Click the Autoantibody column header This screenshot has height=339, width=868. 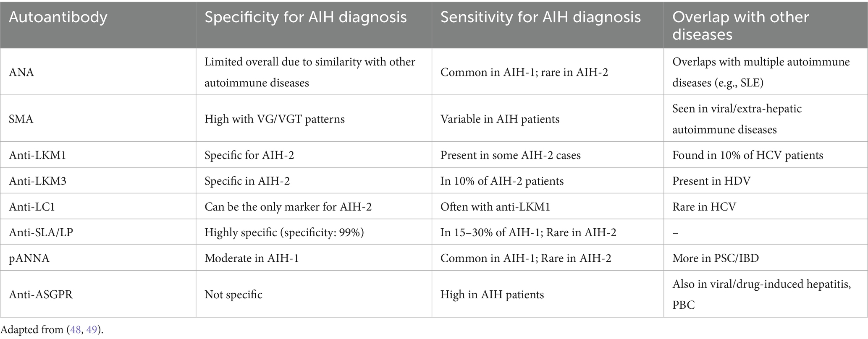(x=58, y=17)
